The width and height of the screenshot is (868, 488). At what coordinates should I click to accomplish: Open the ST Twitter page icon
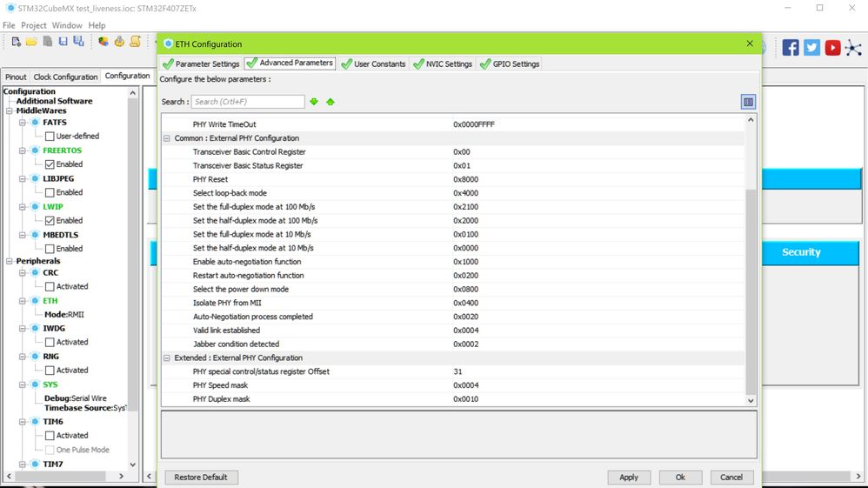(811, 48)
